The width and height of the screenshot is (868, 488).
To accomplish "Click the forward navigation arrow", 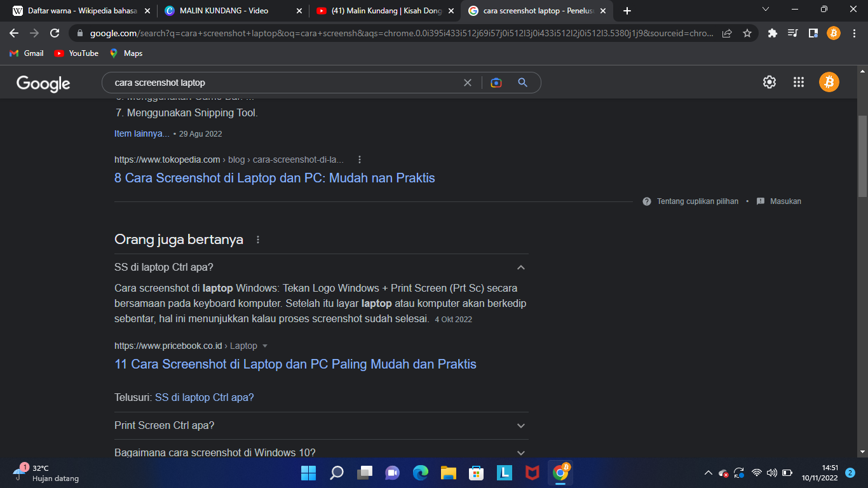I will (34, 33).
